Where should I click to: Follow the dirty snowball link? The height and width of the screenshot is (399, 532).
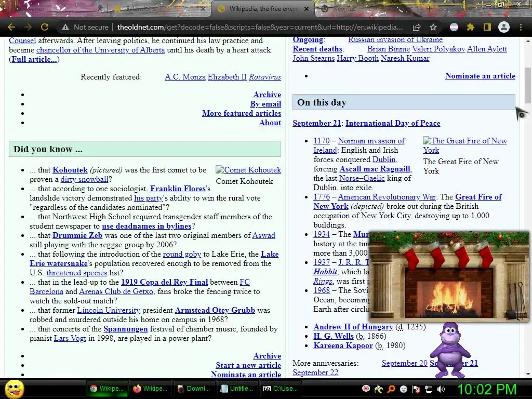point(84,179)
